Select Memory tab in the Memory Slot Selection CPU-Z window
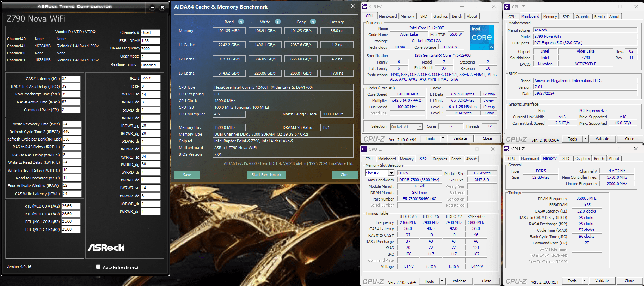 coord(407,159)
